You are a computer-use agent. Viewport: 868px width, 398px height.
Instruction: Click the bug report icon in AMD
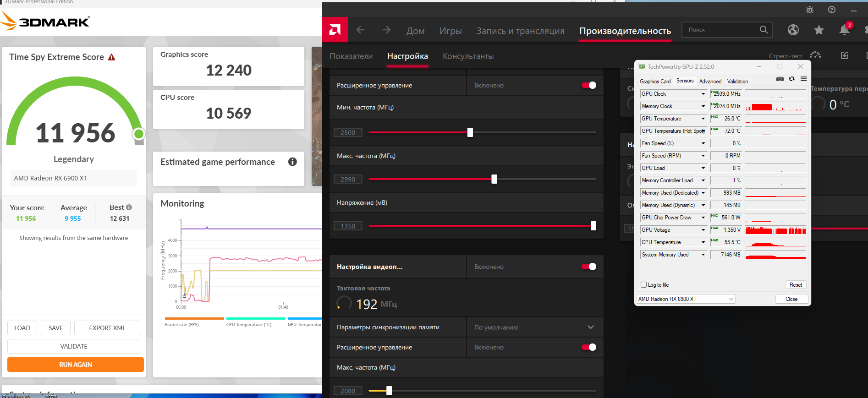[x=810, y=10]
